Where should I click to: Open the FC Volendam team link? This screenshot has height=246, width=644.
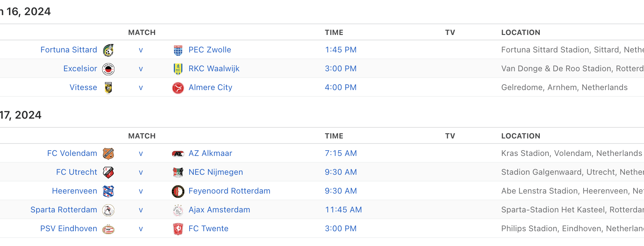coord(72,153)
